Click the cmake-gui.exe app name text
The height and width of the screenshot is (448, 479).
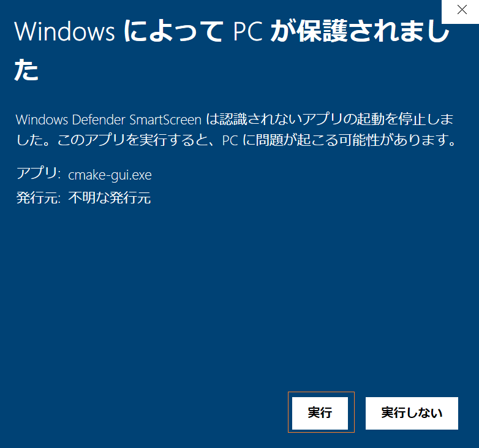click(x=110, y=175)
